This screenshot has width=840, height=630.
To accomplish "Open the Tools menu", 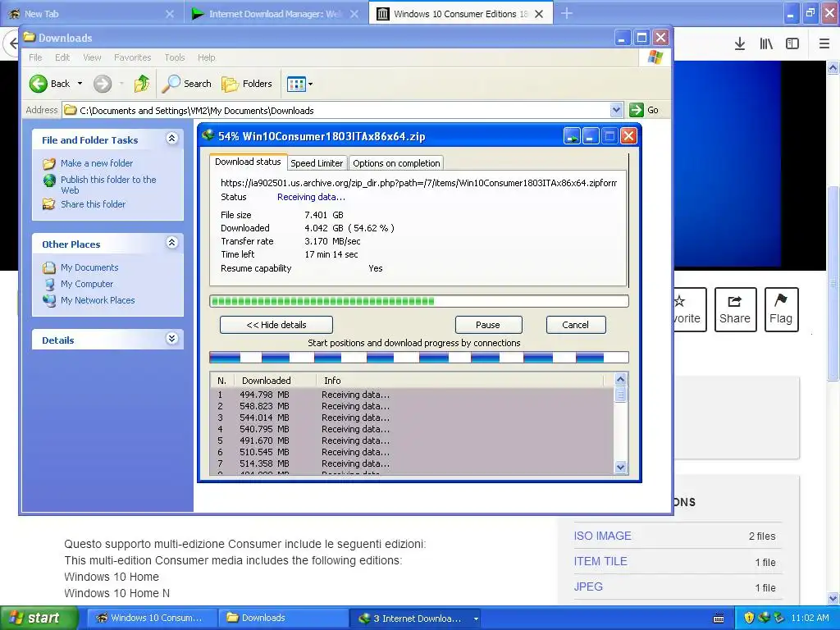I will click(174, 57).
